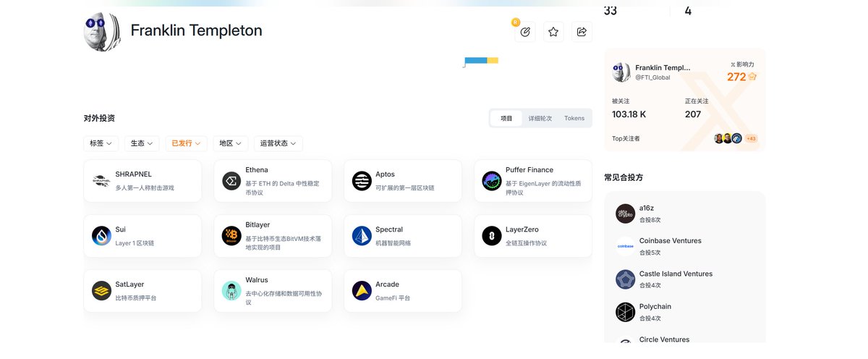Image resolution: width=868 pixels, height=359 pixels.
Task: Expand the 标签 filter dropdown
Action: click(101, 143)
